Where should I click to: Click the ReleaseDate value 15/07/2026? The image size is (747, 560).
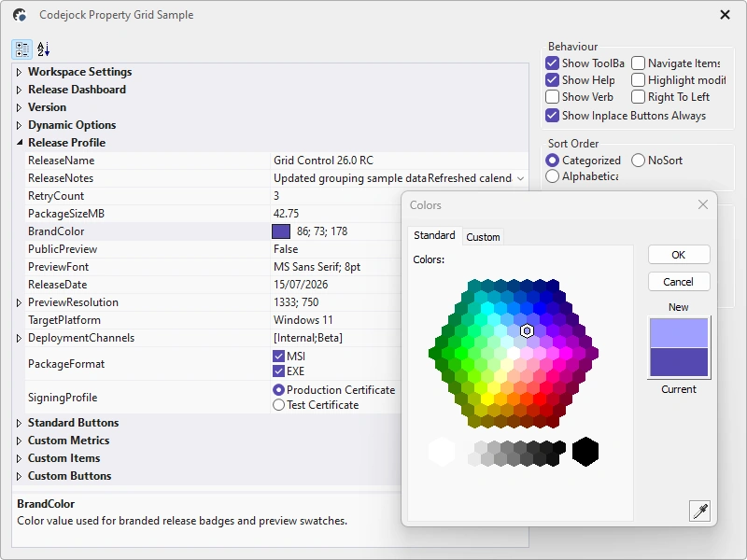(x=301, y=285)
